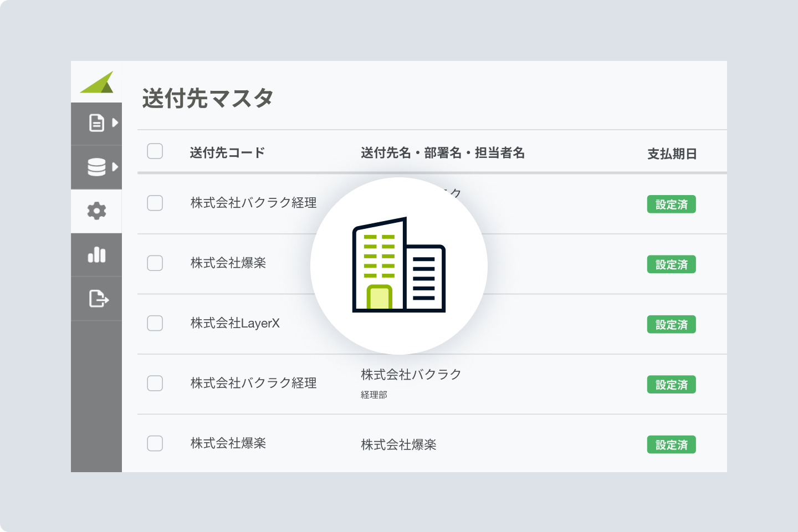Screen dimensions: 798x532
Task: Expand the document menu arrow
Action: [115, 122]
